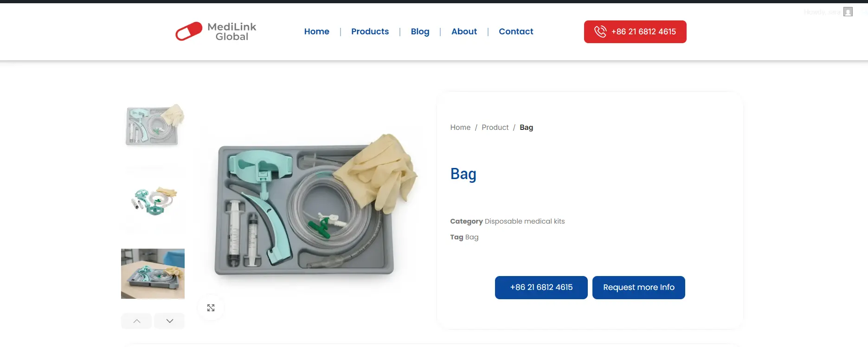Click the Request more Info button
This screenshot has height=347, width=868.
click(x=639, y=288)
